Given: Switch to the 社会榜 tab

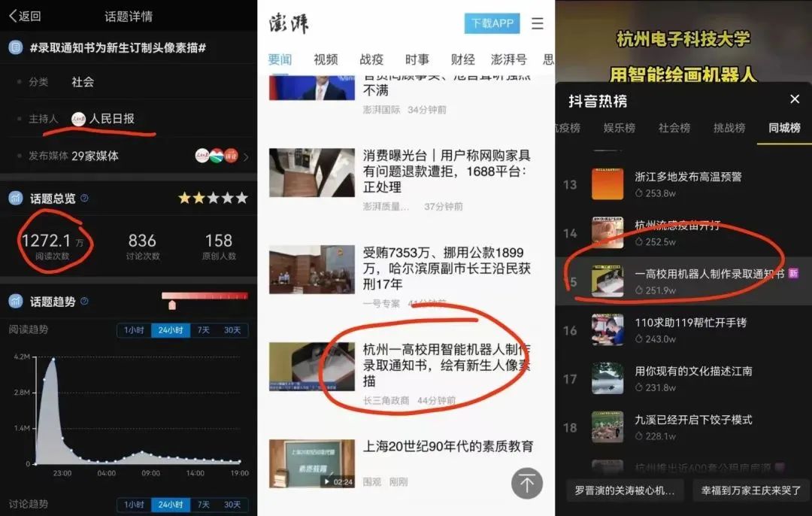Looking at the screenshot, I should click(674, 128).
